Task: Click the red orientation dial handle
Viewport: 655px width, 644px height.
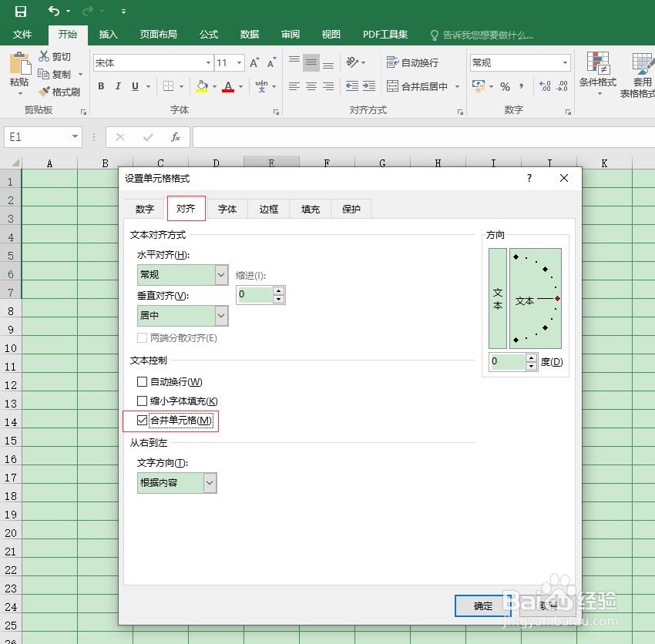Action: pos(557,298)
